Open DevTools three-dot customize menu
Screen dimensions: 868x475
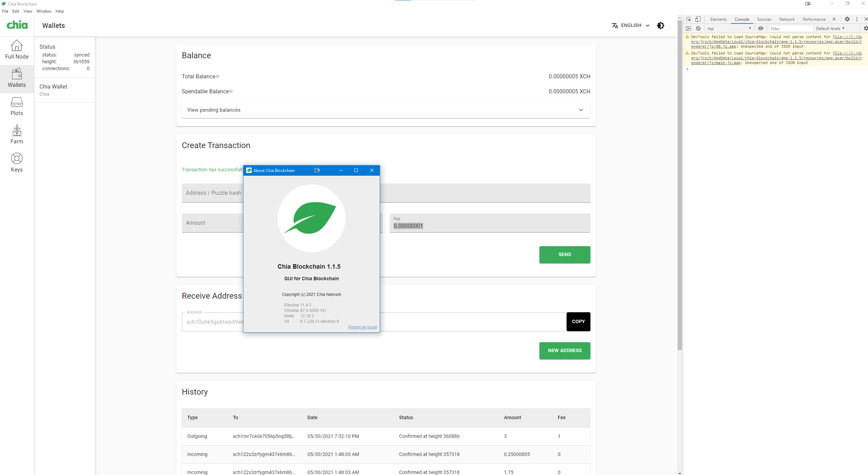(x=857, y=19)
